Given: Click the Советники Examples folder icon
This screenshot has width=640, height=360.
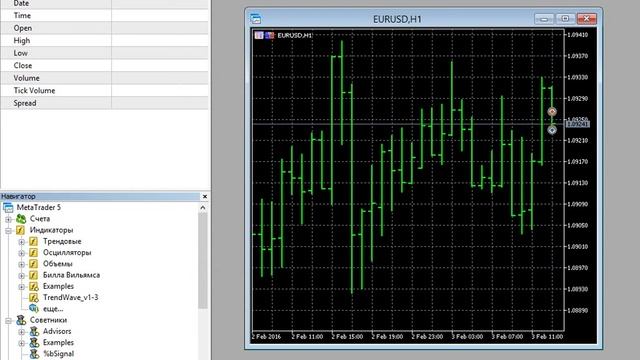Looking at the screenshot, I should pos(34,343).
